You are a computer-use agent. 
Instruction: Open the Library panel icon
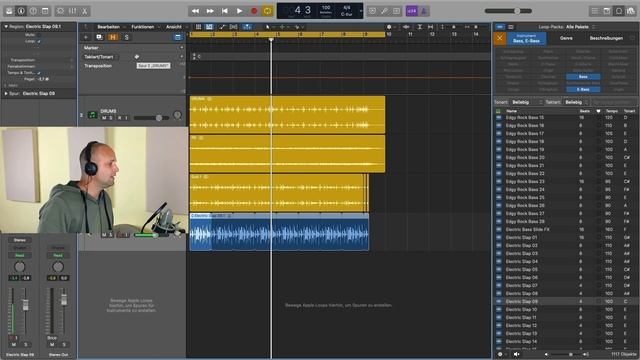[9, 11]
